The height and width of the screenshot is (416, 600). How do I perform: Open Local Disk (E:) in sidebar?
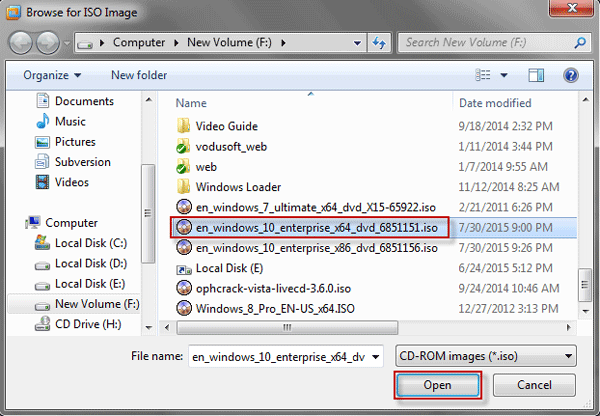(80, 284)
